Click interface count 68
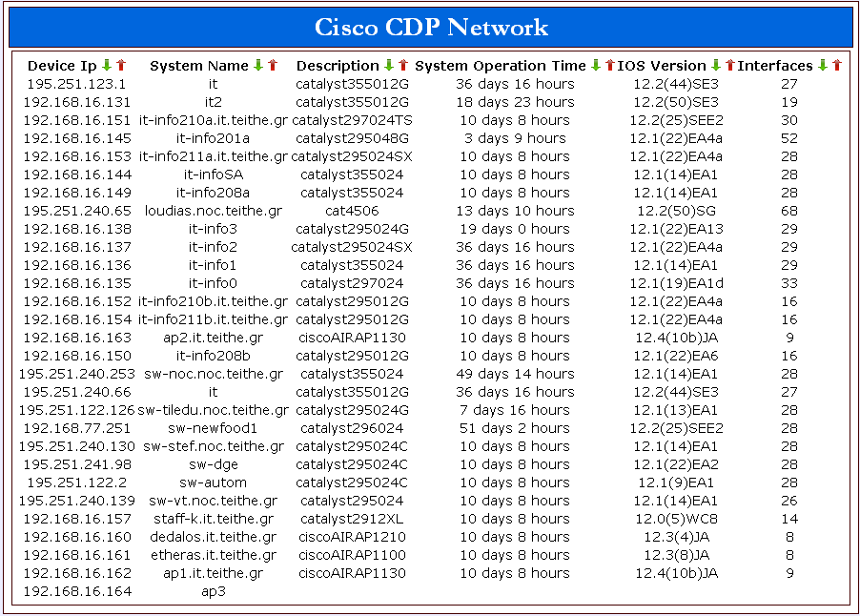 click(x=789, y=211)
